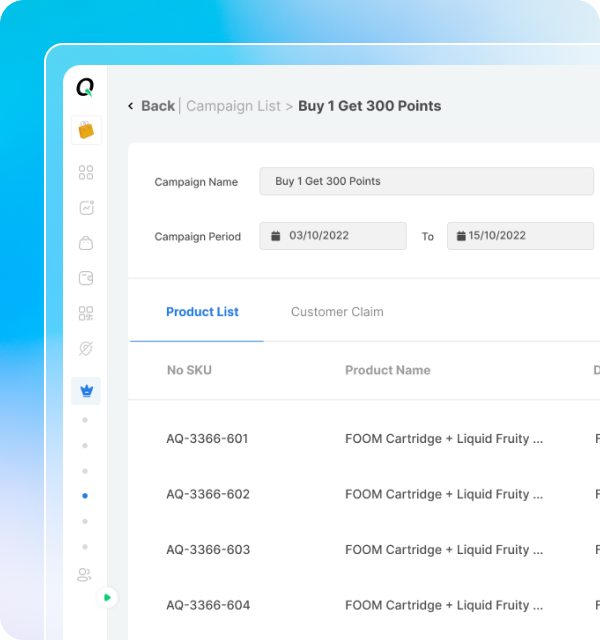Open the dashboard grid icon in sidebar
The height and width of the screenshot is (640, 600).
click(86, 173)
